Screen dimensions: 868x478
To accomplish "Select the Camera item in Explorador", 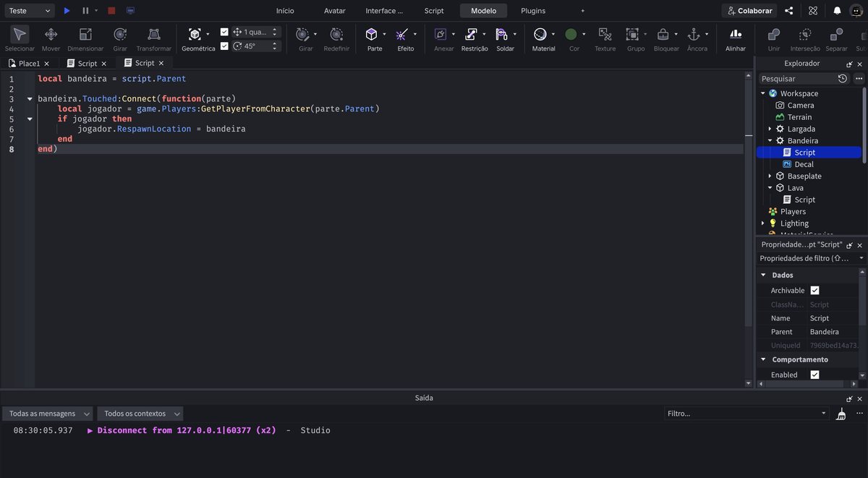I will pos(801,105).
